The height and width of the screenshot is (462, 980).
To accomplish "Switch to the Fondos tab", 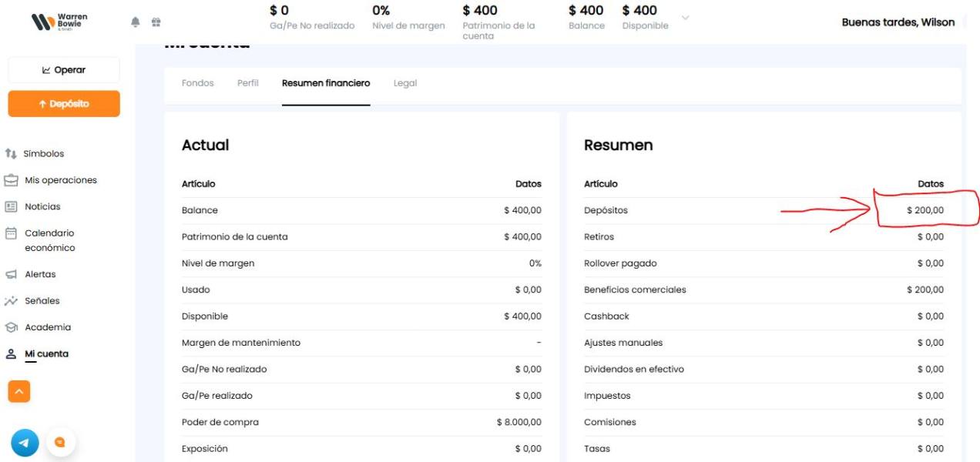I will click(x=198, y=83).
